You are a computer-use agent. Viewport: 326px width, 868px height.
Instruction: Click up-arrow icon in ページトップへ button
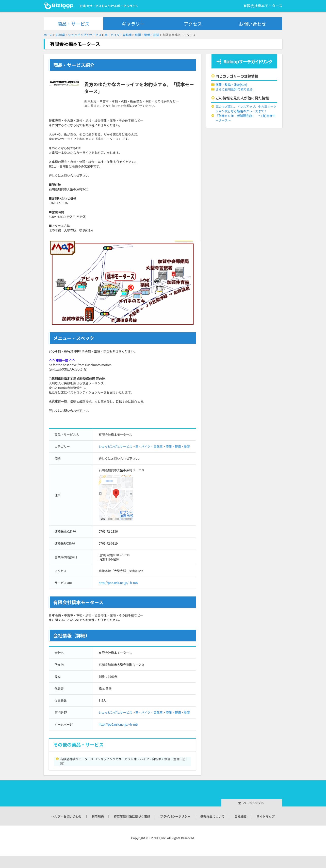click(239, 803)
